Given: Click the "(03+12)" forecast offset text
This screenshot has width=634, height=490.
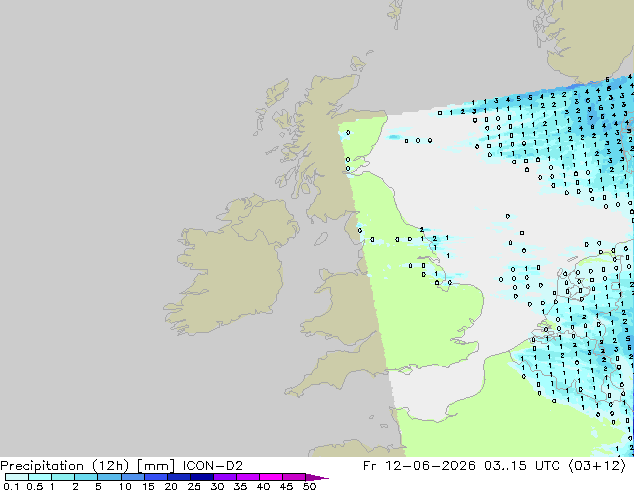Looking at the screenshot, I should (597, 466).
